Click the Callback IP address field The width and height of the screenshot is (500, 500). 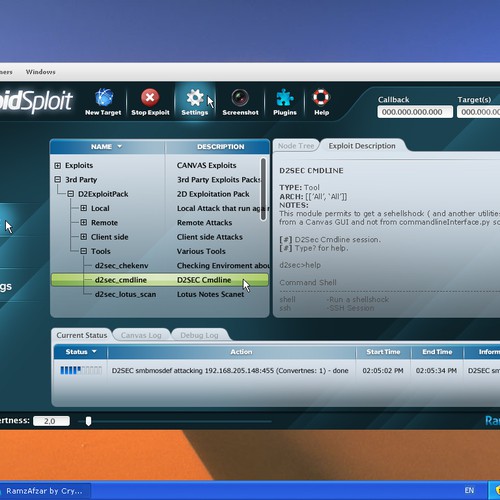coord(415,112)
